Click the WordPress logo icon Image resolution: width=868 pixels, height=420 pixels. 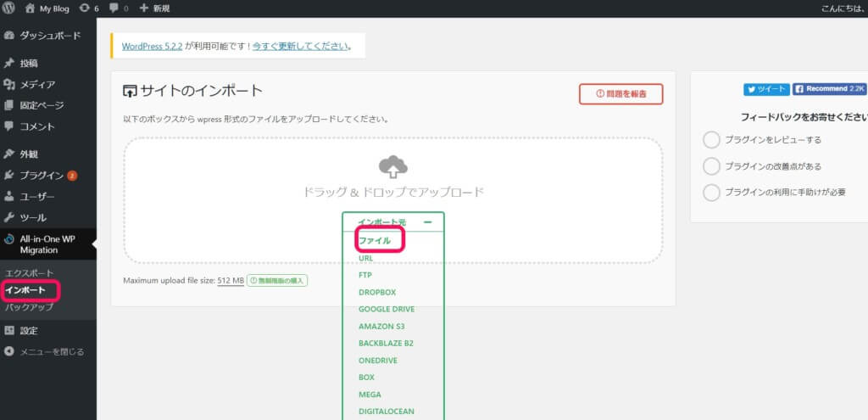coord(9,8)
